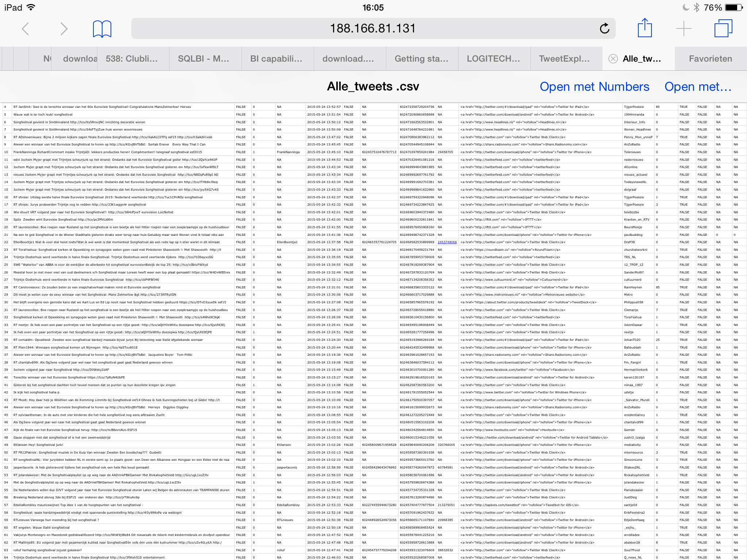
Task: Tap the Alle_tweets .csv title
Action: pos(373,86)
